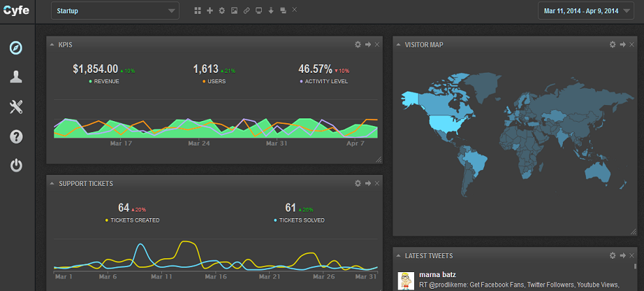Click the four-squares dashboards grid icon
644x291 pixels.
198,10
